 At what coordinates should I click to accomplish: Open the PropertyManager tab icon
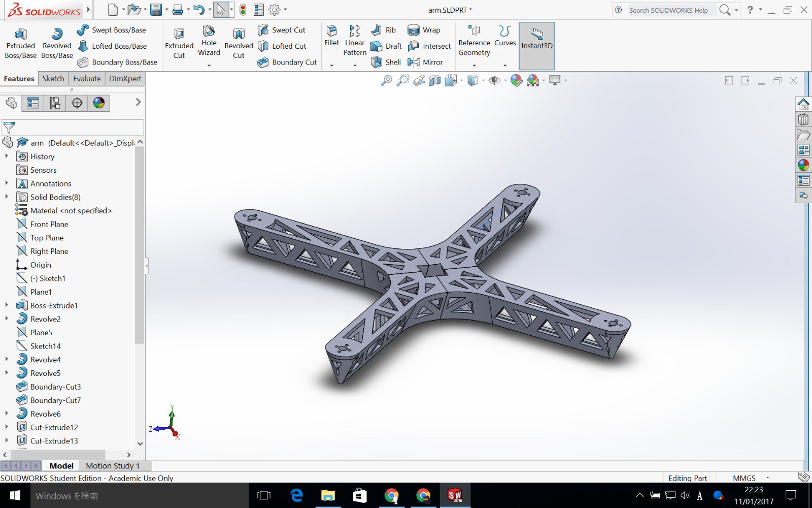click(33, 103)
